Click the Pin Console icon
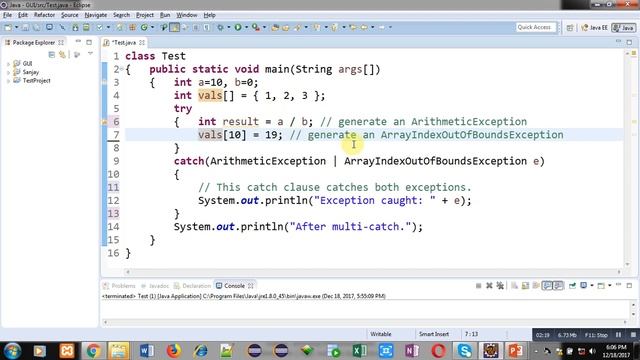 tap(572, 286)
